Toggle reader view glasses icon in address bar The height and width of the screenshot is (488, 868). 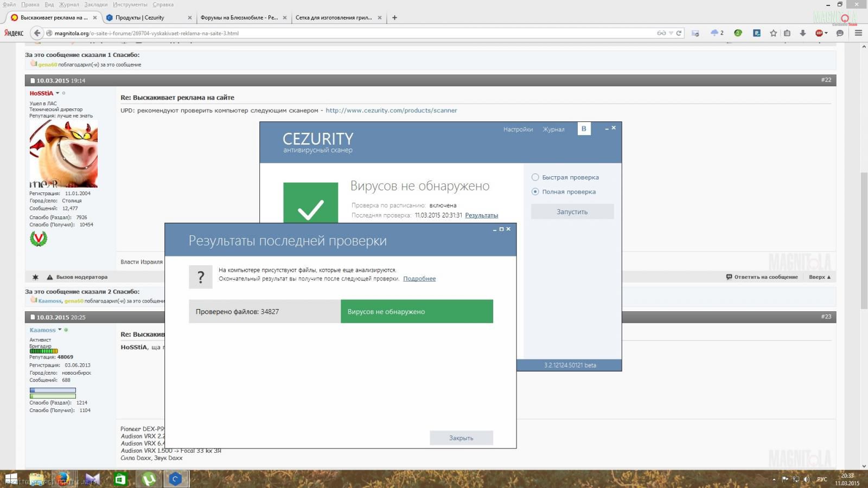[661, 33]
